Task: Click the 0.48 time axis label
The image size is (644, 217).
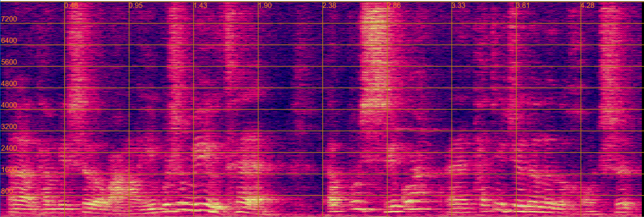Action: (71, 5)
